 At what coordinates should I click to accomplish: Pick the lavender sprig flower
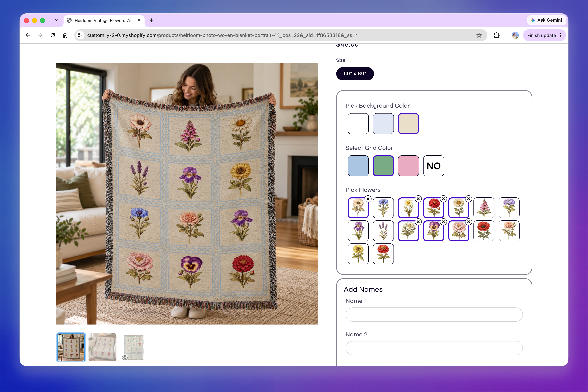pyautogui.click(x=383, y=231)
